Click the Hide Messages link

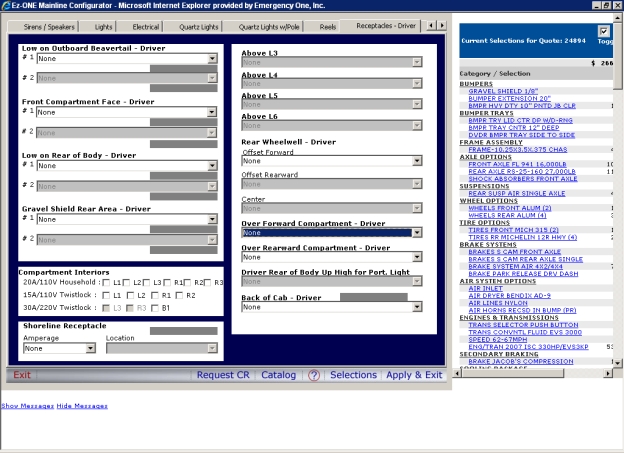82,406
